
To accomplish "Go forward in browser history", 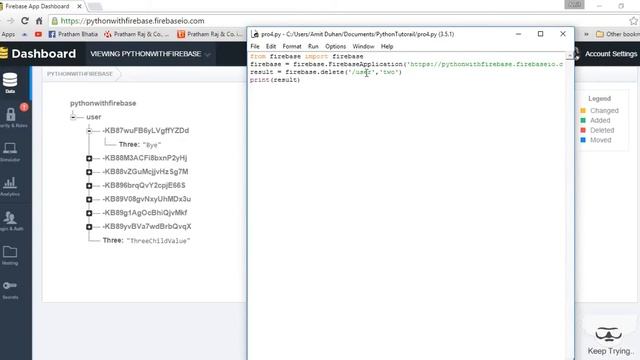I will tap(11, 21).
